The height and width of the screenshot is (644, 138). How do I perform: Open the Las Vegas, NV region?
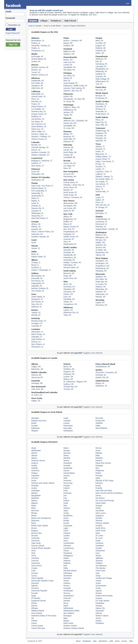click(69, 166)
